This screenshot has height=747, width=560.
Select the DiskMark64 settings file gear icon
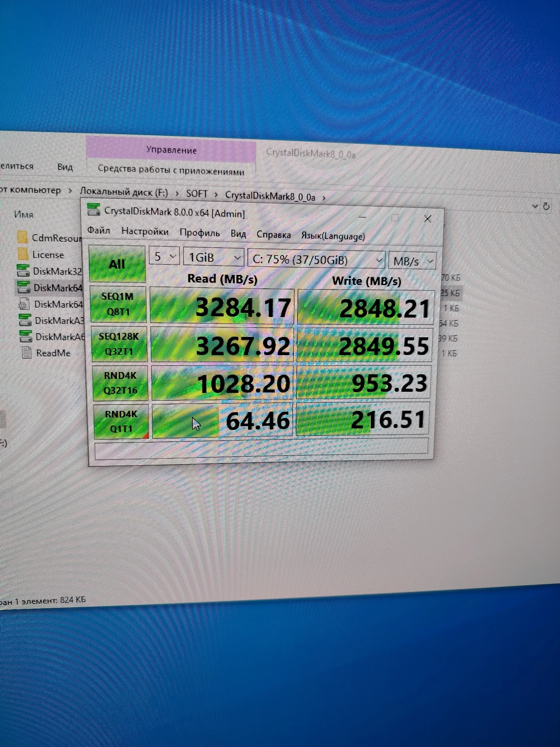pyautogui.click(x=24, y=304)
